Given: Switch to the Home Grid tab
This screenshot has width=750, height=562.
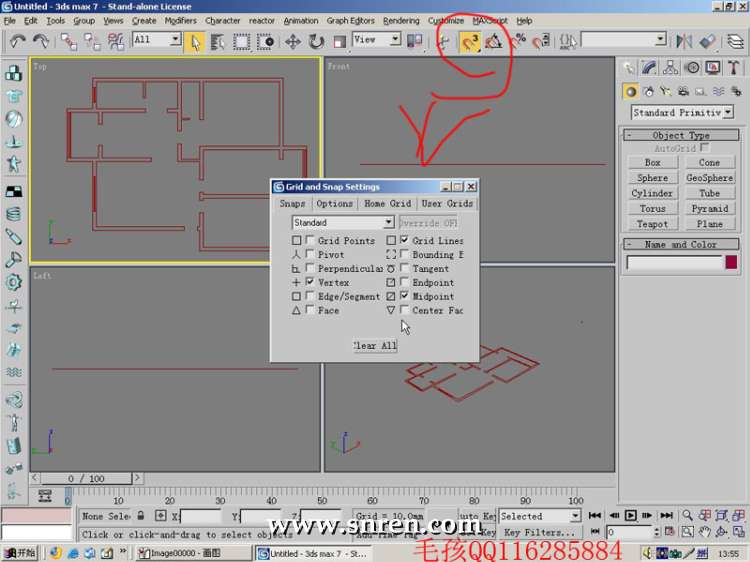Looking at the screenshot, I should tap(387, 204).
